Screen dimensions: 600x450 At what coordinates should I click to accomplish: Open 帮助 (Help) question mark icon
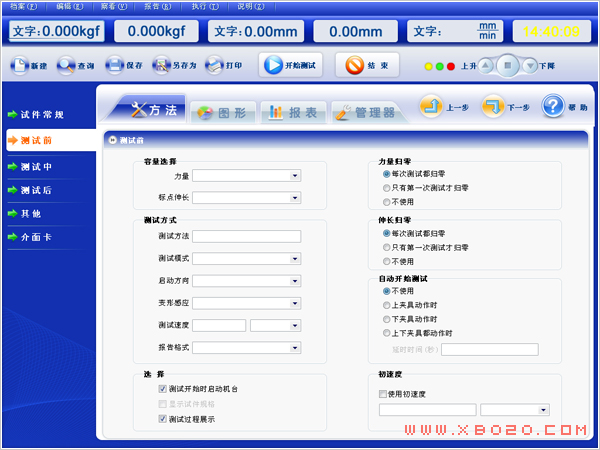click(553, 106)
